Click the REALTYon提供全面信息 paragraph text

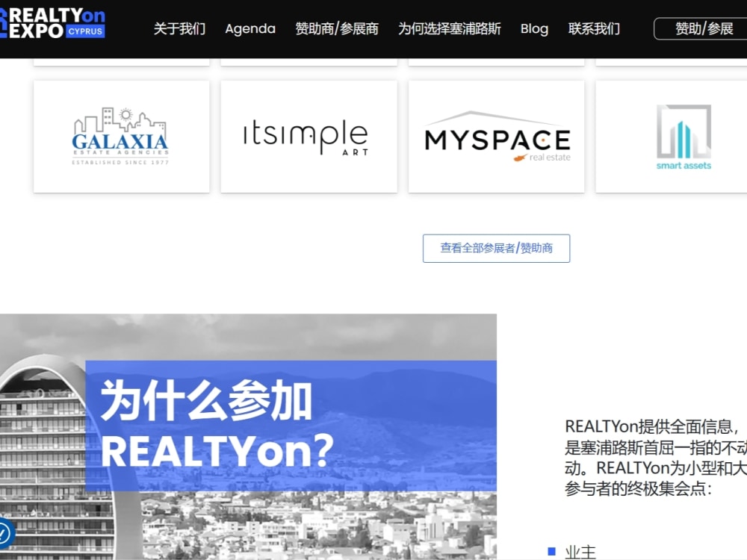tap(656, 457)
